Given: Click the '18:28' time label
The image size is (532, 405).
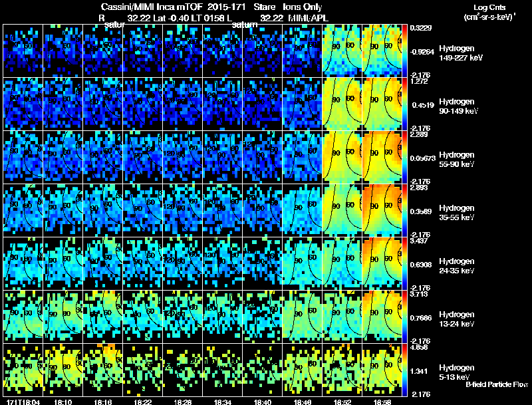Looking at the screenshot, I should 182,402.
